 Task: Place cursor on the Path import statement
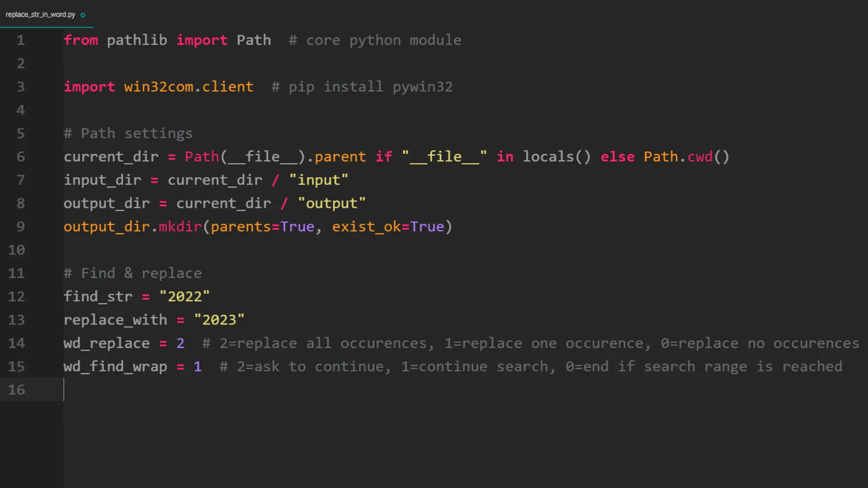167,40
